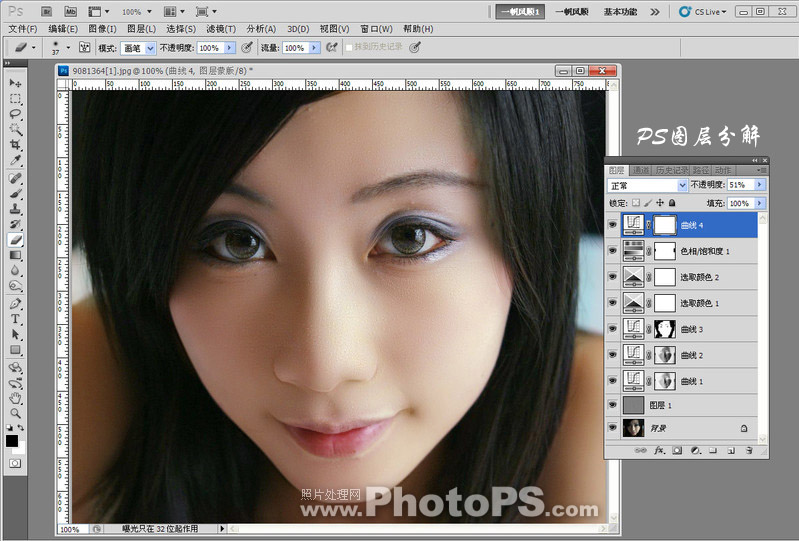The image size is (799, 541).
Task: Toggle lock transparent pixels in layers panel
Action: coord(636,203)
